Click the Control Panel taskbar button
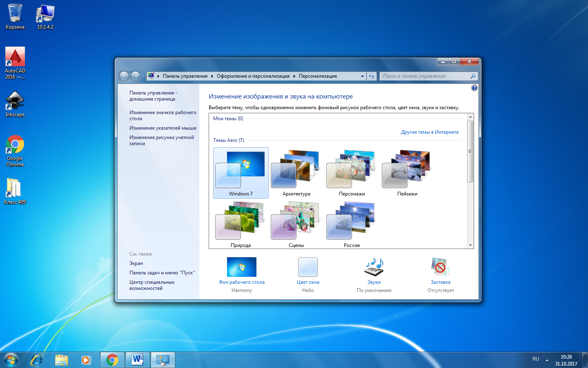 (x=163, y=360)
